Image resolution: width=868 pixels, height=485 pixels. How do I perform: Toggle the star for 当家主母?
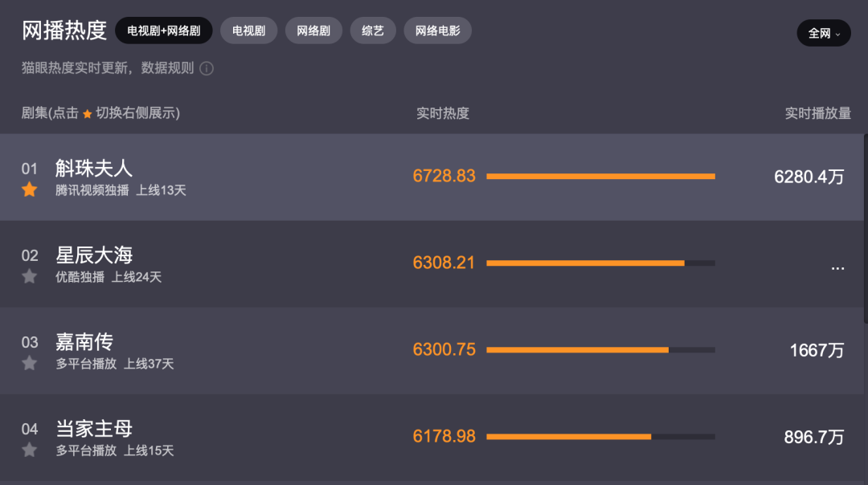click(30, 450)
